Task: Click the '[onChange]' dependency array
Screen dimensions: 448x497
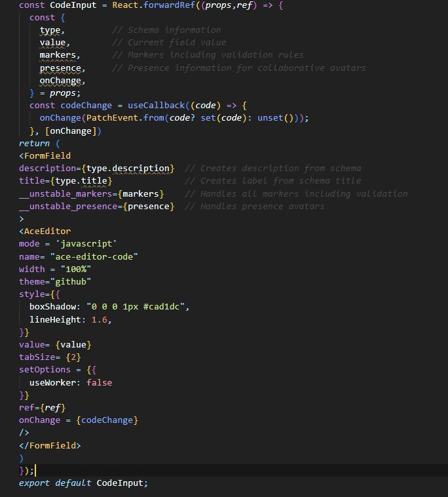Action: tap(71, 131)
